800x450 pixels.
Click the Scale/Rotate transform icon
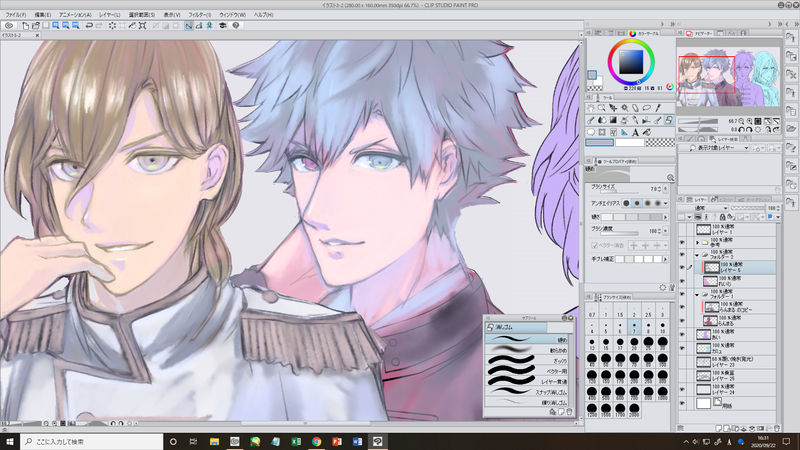click(143, 26)
